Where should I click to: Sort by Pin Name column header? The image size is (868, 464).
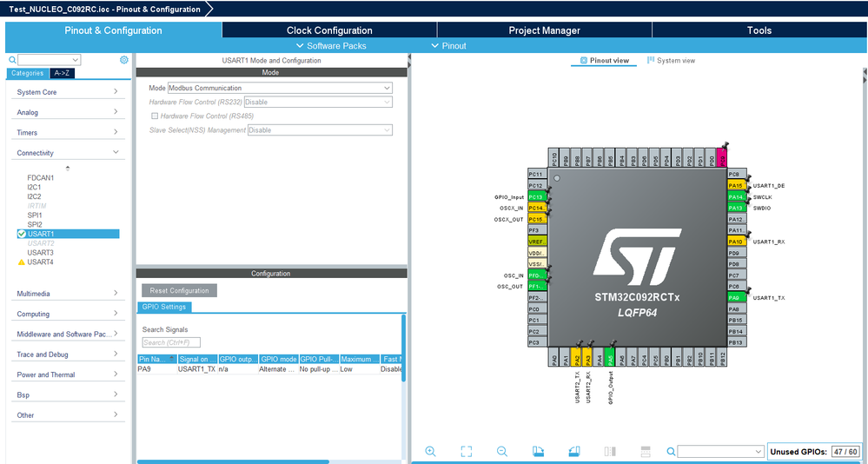157,359
